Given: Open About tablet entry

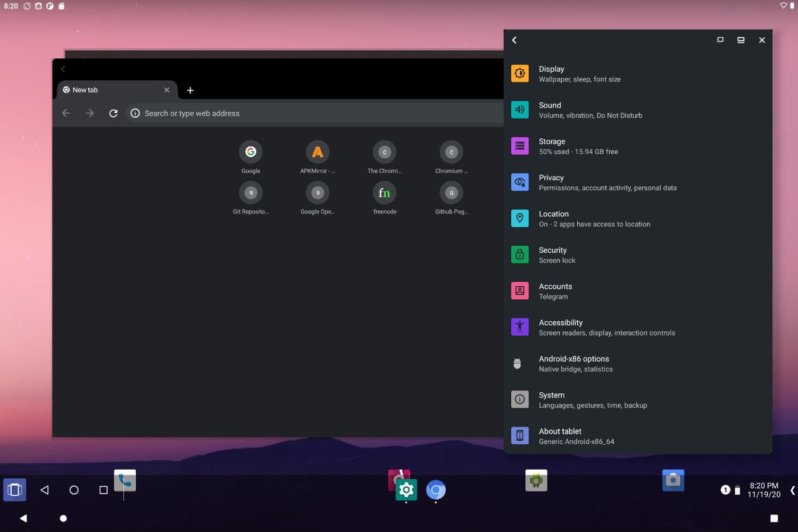Looking at the screenshot, I should (576, 436).
